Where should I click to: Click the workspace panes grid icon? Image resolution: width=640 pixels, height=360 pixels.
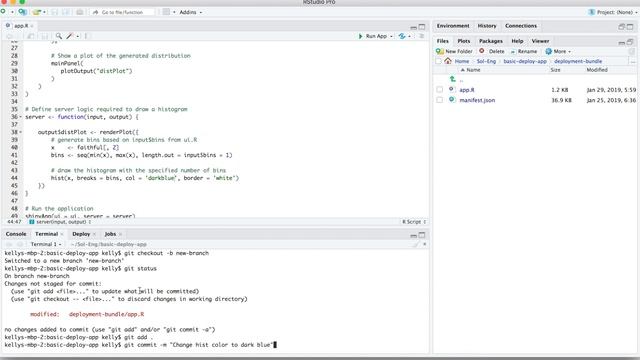(166, 12)
